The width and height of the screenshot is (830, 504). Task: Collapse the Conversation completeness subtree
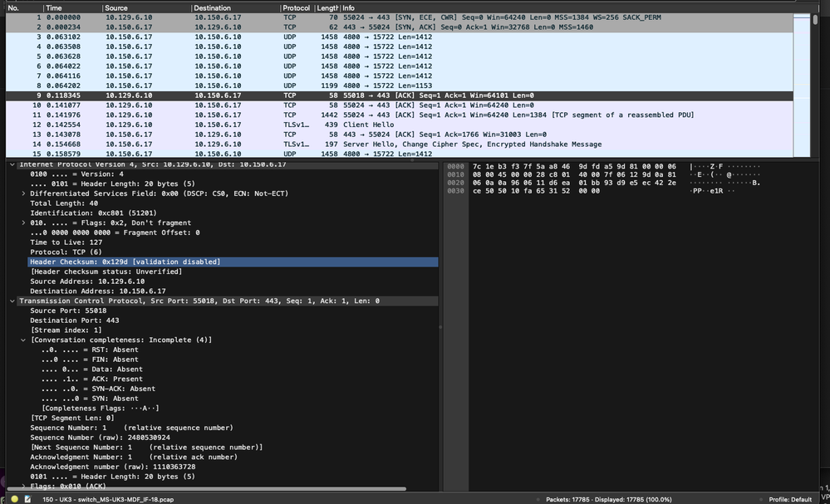pyautogui.click(x=23, y=340)
